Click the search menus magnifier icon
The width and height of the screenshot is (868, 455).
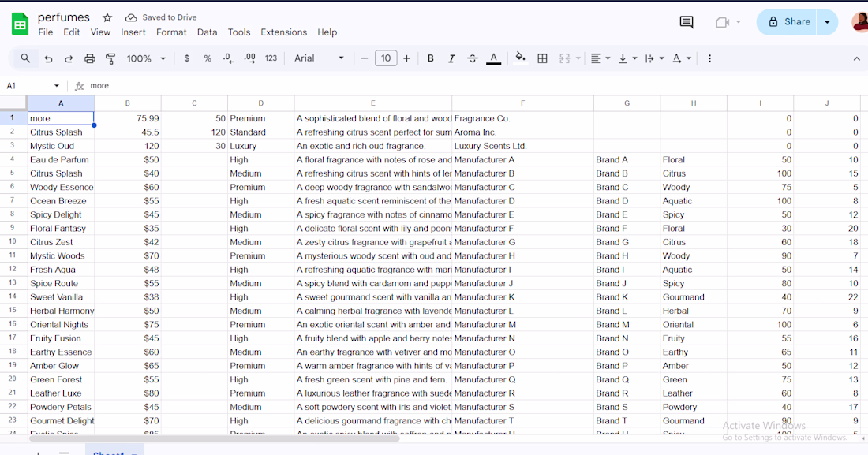click(x=26, y=58)
